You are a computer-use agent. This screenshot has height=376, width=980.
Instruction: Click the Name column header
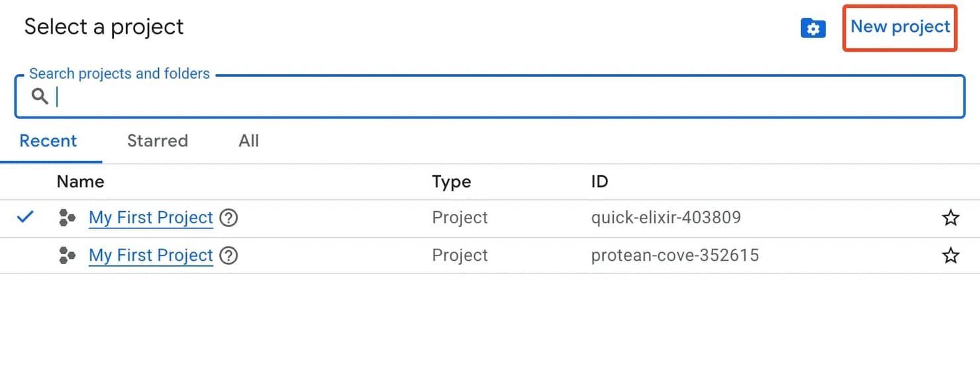tap(80, 181)
